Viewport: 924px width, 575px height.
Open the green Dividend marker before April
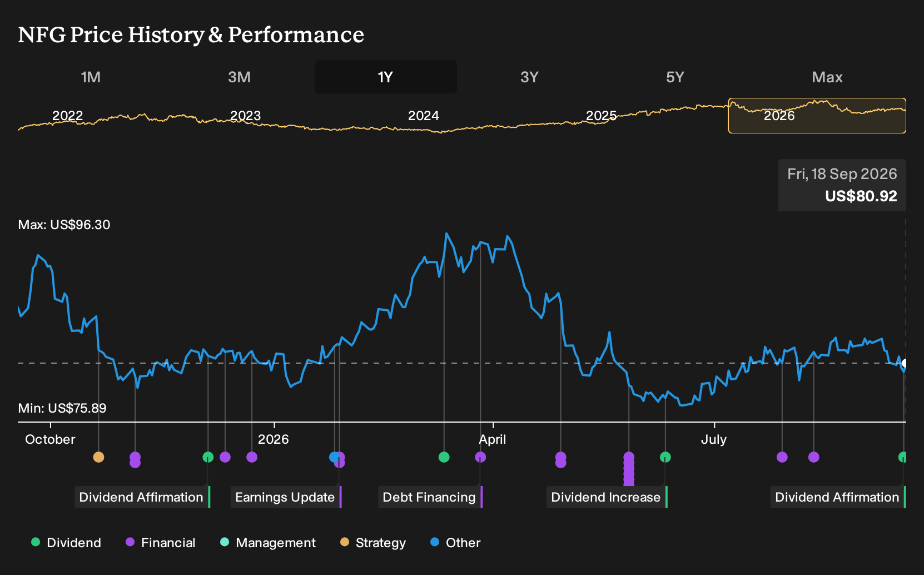pyautogui.click(x=444, y=457)
